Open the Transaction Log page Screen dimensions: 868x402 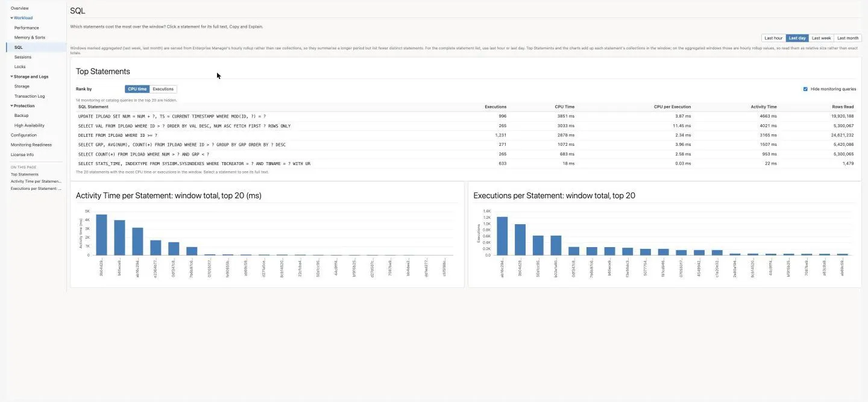[x=30, y=96]
